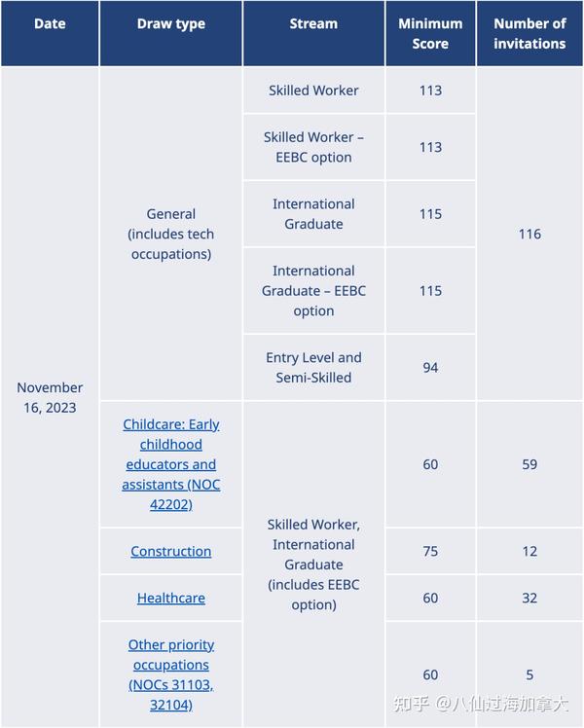This screenshot has width=584, height=728.
Task: Click the Minimum Score column header
Action: point(430,33)
